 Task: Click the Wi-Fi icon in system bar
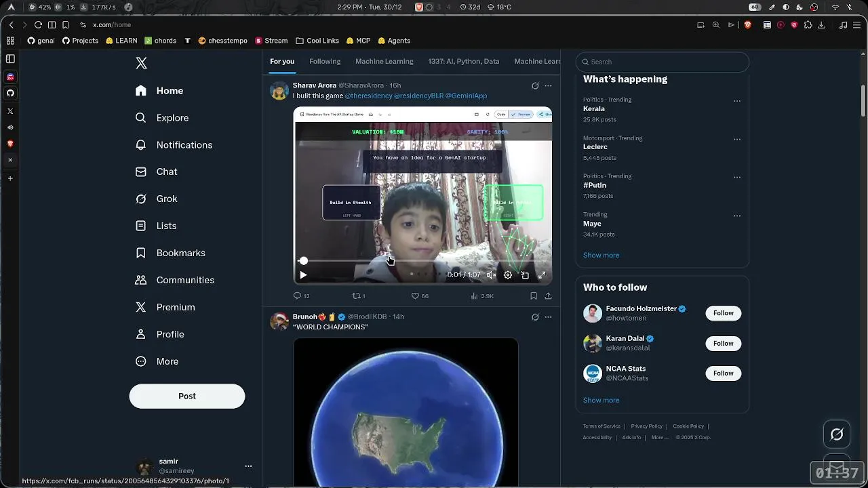click(835, 7)
